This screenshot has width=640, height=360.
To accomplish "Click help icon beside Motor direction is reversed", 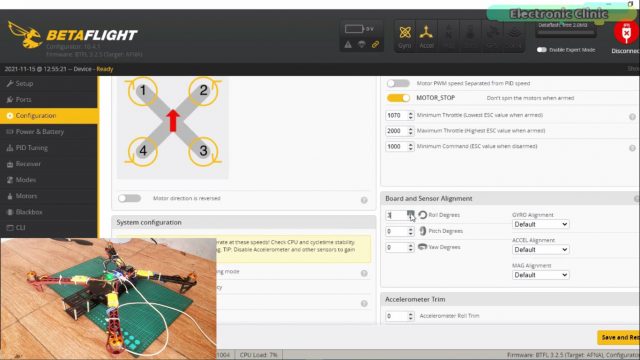I will point(364,200).
